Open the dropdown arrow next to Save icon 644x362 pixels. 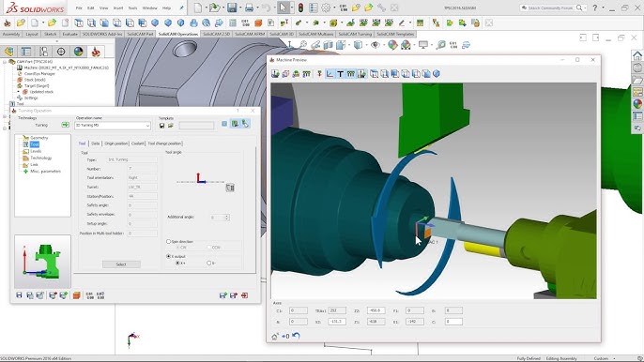tap(240, 8)
